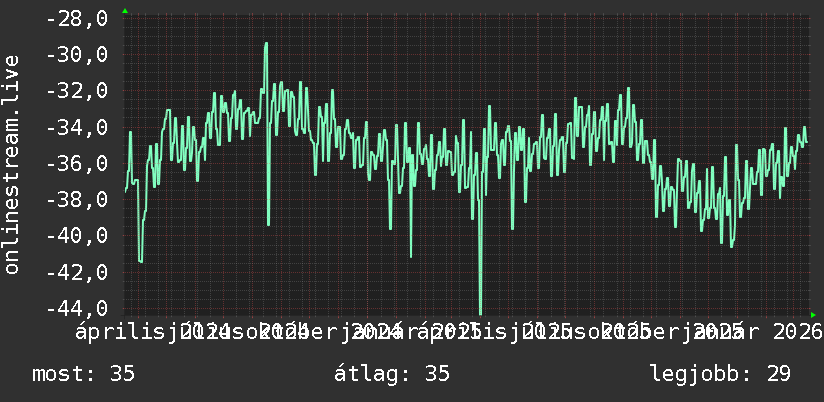
Task: Click the -44,0 axis label
Action: pos(77,308)
